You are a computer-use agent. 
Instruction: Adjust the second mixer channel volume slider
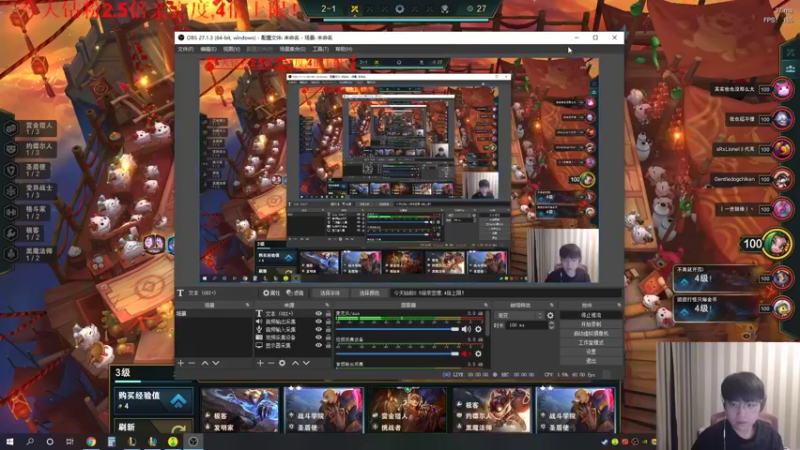(x=397, y=354)
